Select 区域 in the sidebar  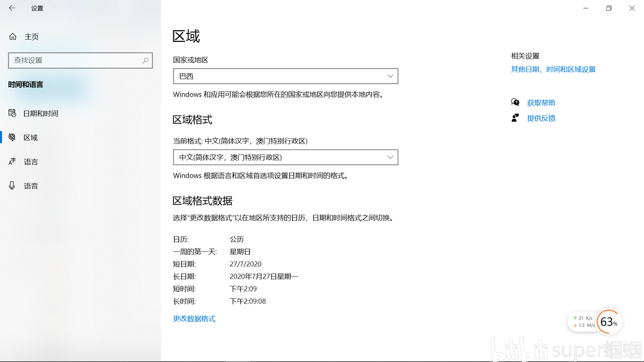(81, 138)
